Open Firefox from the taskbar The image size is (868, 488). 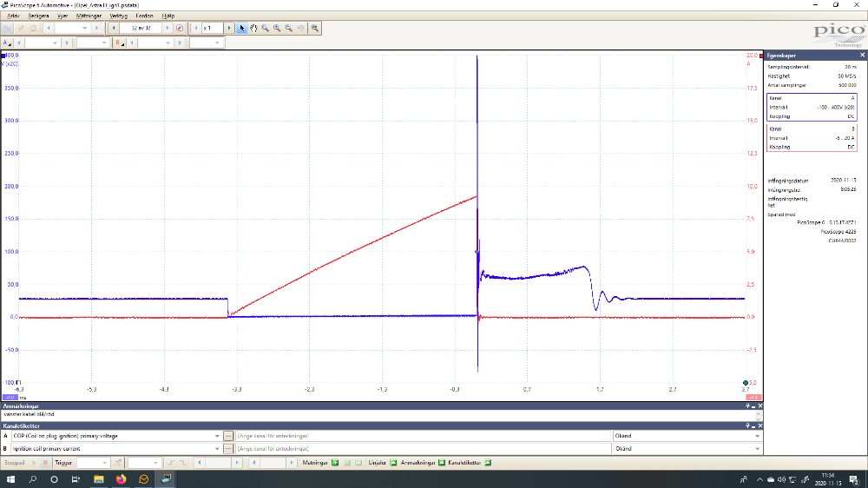[x=121, y=478]
